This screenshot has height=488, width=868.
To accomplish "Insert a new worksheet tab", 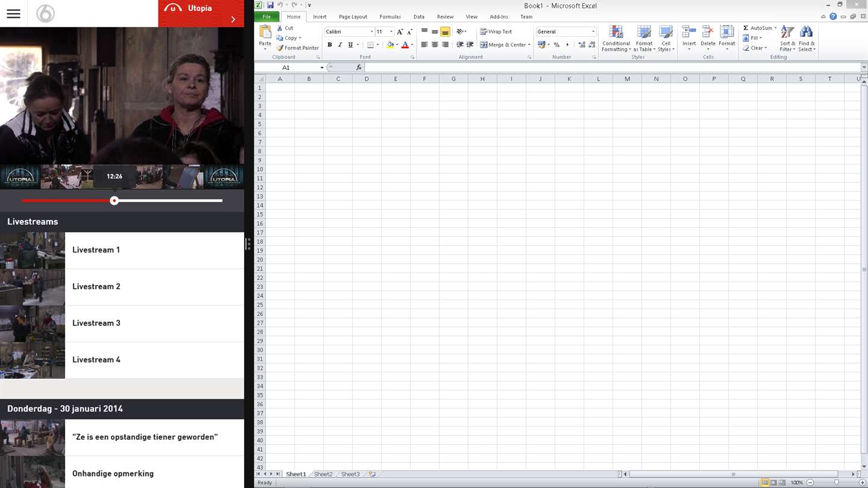I will [372, 474].
